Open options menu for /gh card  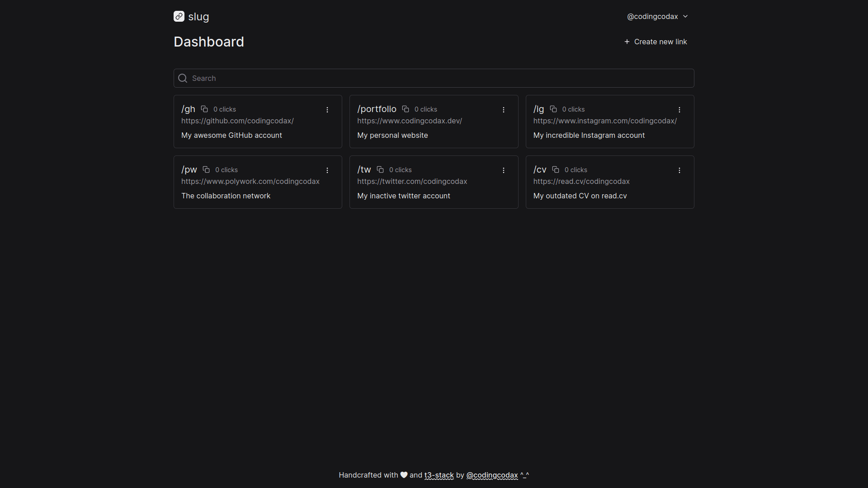click(327, 110)
